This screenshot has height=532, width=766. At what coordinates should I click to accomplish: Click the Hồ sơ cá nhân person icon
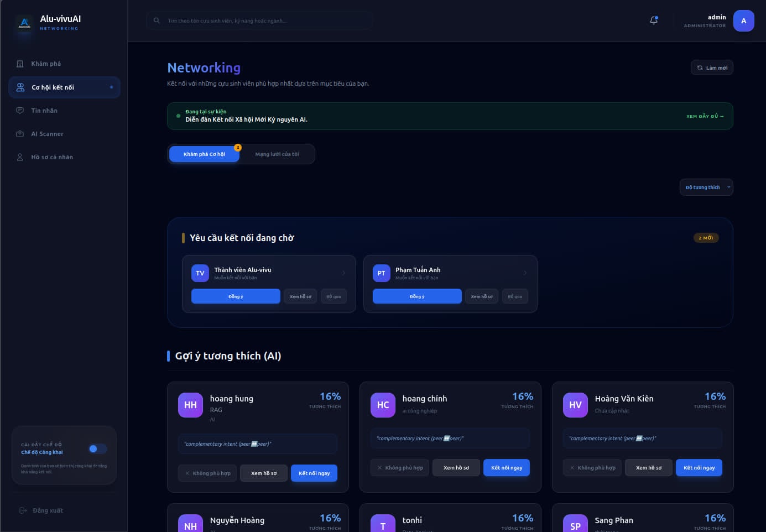20,157
